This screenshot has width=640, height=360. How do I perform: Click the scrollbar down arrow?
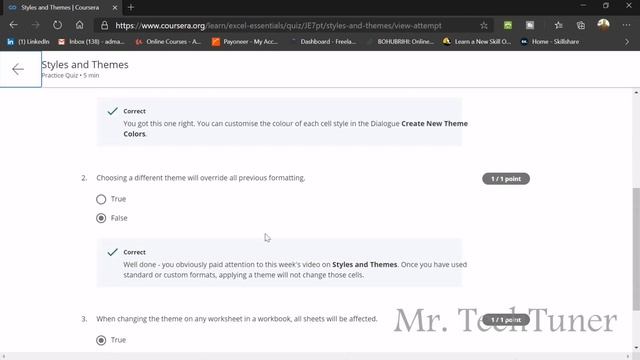click(636, 348)
